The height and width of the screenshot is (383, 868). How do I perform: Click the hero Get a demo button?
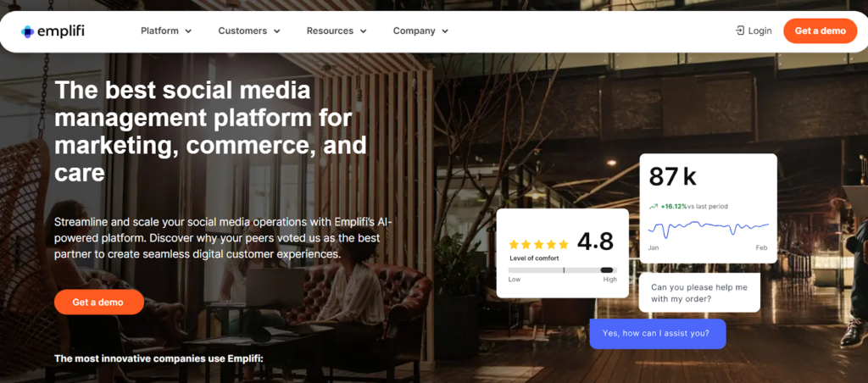[x=98, y=303]
